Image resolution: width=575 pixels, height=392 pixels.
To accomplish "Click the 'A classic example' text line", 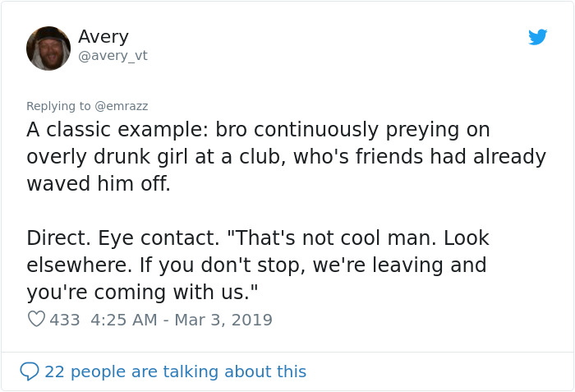I will [x=258, y=130].
